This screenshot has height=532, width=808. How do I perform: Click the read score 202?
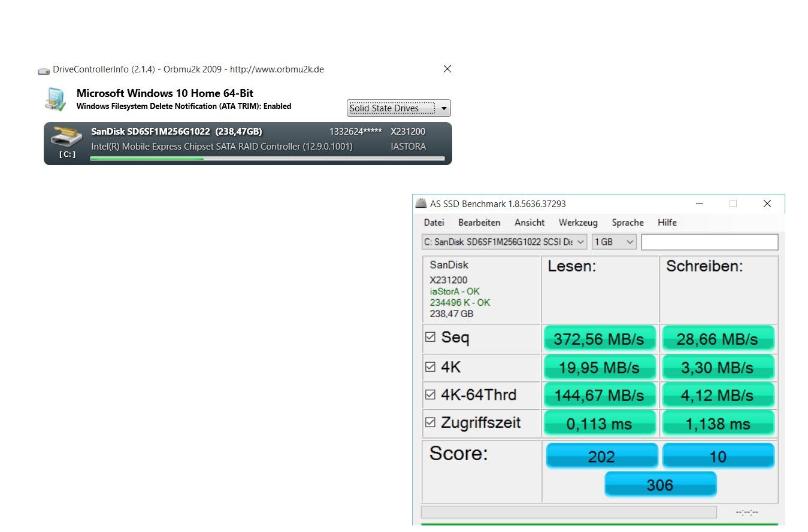(601, 456)
